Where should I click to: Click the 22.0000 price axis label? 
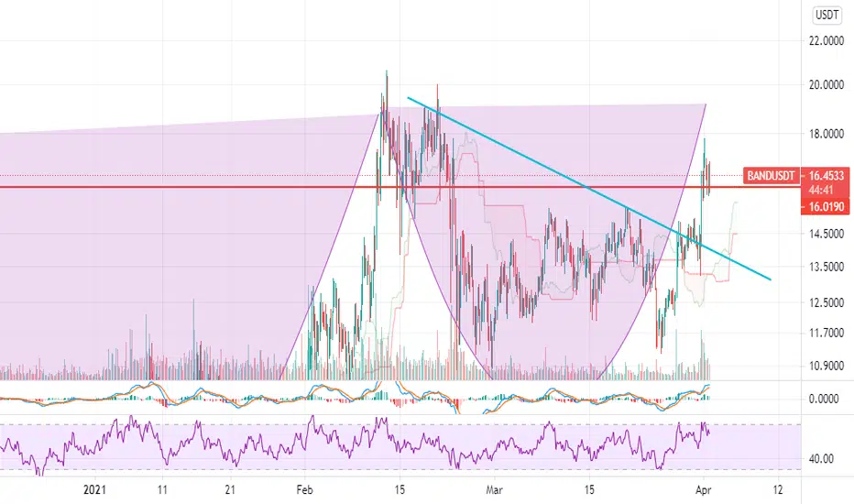tap(827, 41)
